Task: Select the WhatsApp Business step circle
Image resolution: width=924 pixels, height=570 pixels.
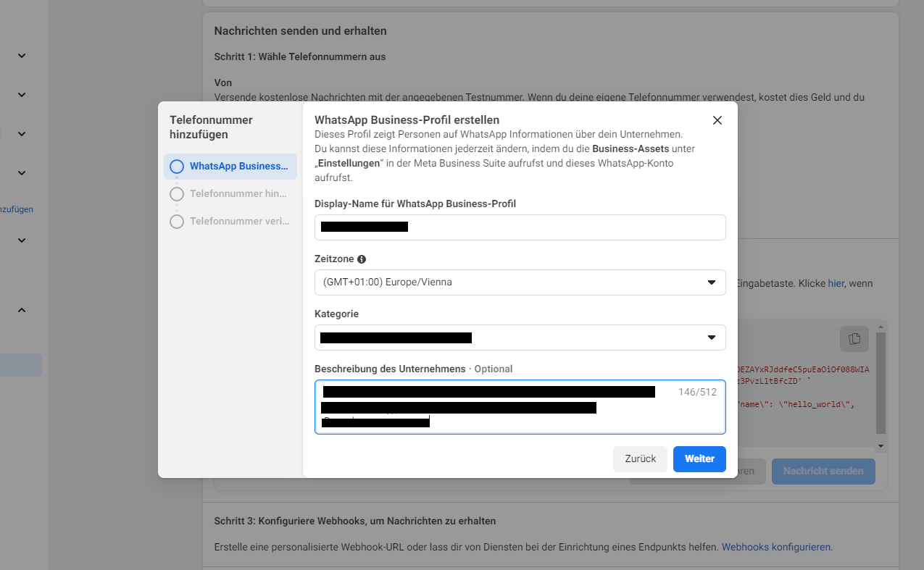Action: point(177,167)
